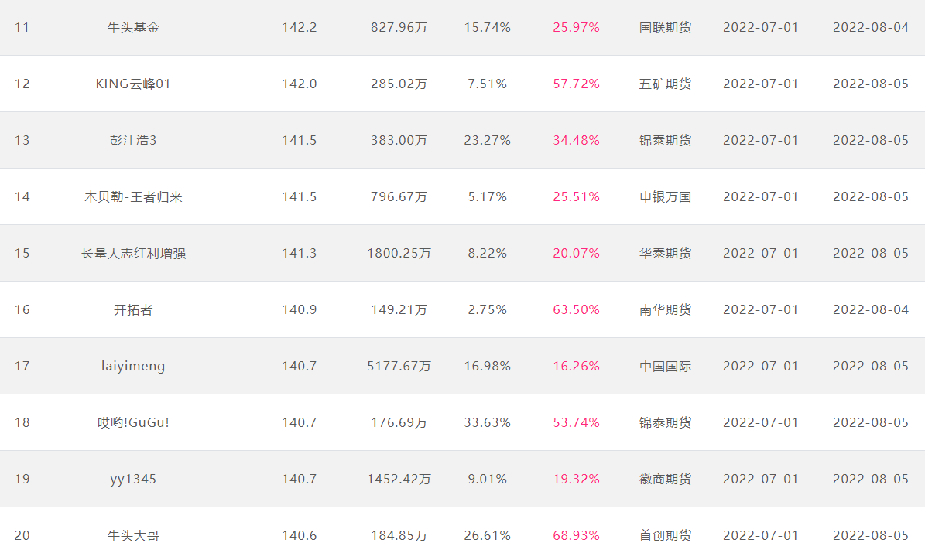Open the 牛头基金 account entry
Screen dimensions: 925x560
click(133, 27)
